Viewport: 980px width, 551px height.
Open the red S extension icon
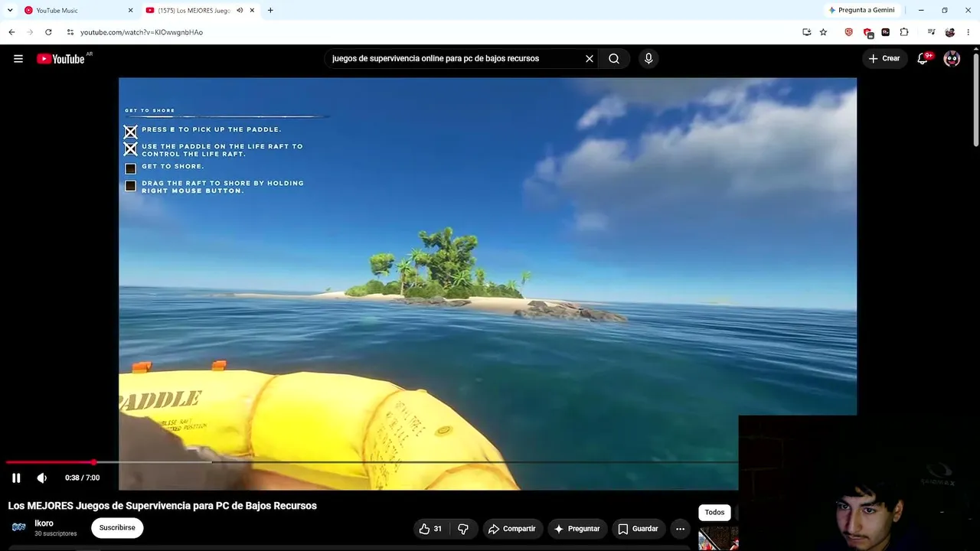click(x=848, y=32)
